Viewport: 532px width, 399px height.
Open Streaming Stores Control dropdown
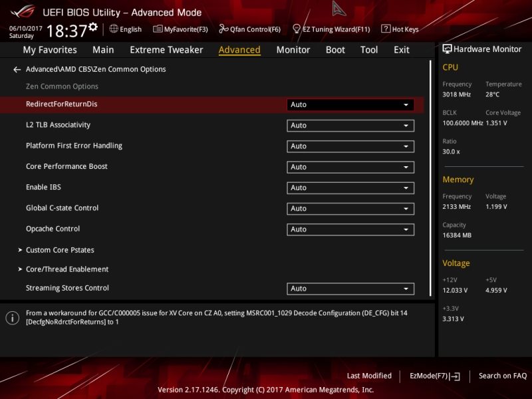pyautogui.click(x=350, y=289)
